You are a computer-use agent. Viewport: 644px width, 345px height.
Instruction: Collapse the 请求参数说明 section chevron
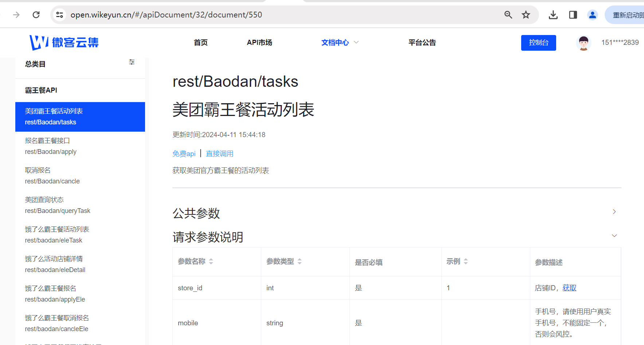pos(614,236)
